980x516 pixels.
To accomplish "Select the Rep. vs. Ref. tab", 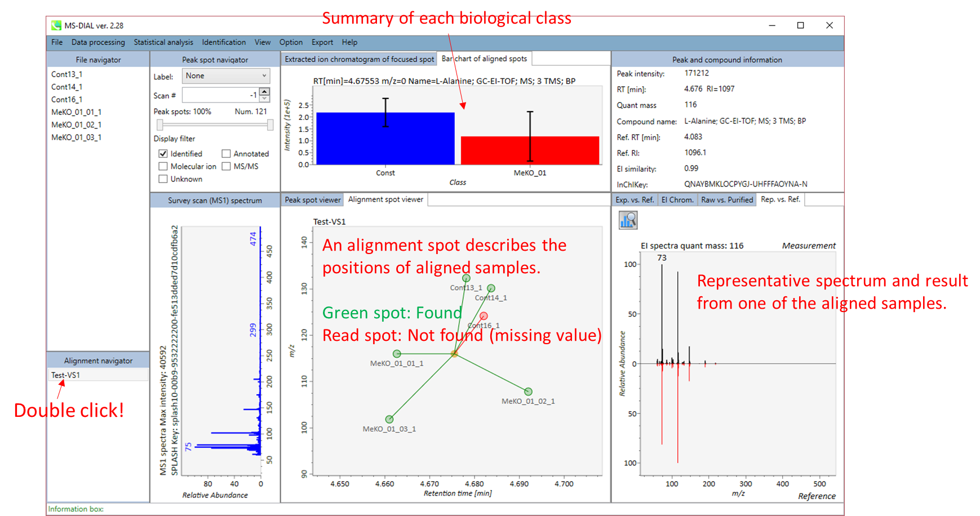I will (x=781, y=199).
